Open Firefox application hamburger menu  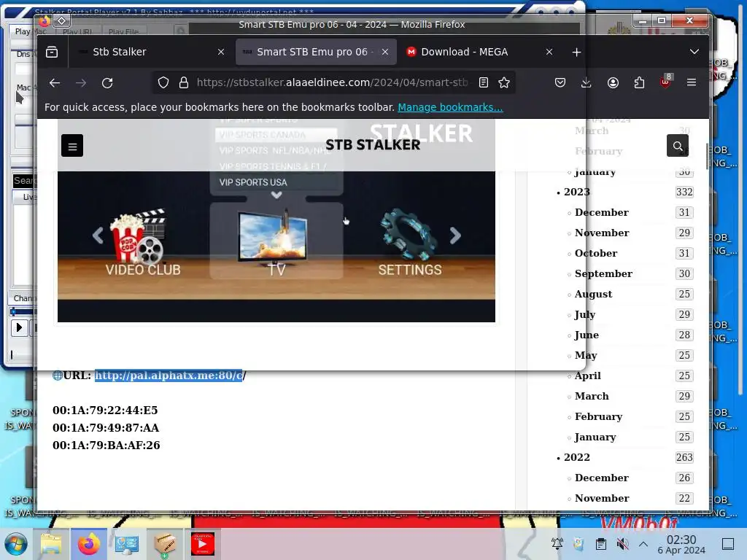[692, 83]
